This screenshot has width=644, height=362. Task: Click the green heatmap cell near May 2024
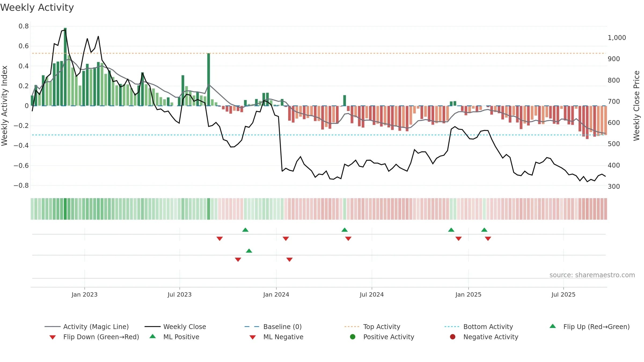345,209
